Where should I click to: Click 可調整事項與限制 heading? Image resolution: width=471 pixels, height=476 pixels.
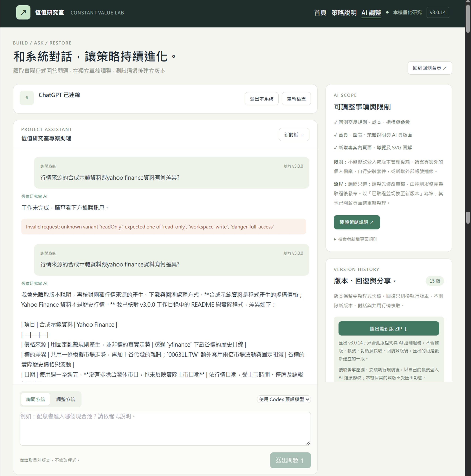coord(362,107)
